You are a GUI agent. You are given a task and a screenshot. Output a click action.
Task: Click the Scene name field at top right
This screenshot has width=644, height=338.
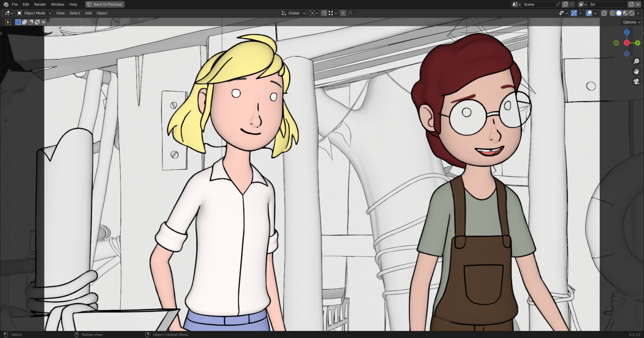point(540,4)
